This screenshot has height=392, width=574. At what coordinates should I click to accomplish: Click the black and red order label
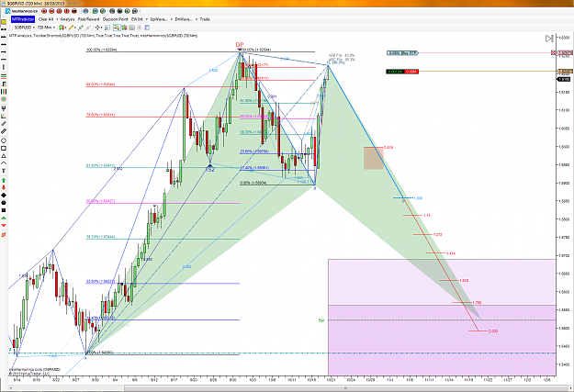click(402, 72)
